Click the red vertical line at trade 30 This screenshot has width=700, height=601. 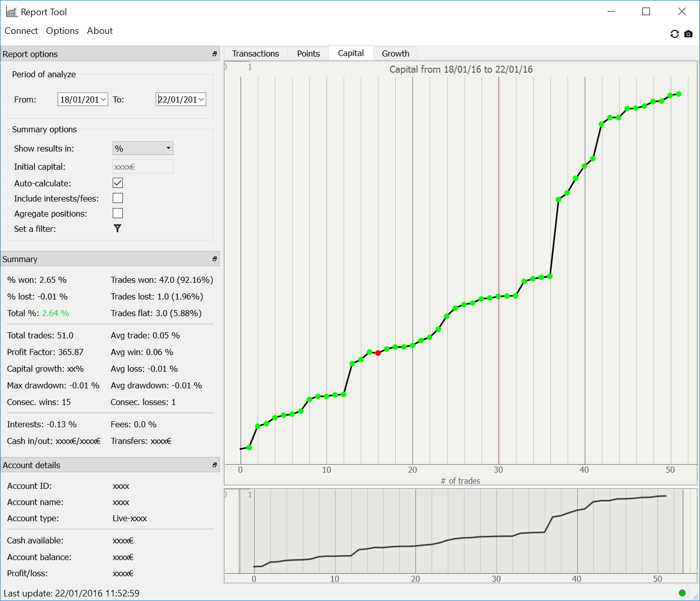pyautogui.click(x=499, y=271)
